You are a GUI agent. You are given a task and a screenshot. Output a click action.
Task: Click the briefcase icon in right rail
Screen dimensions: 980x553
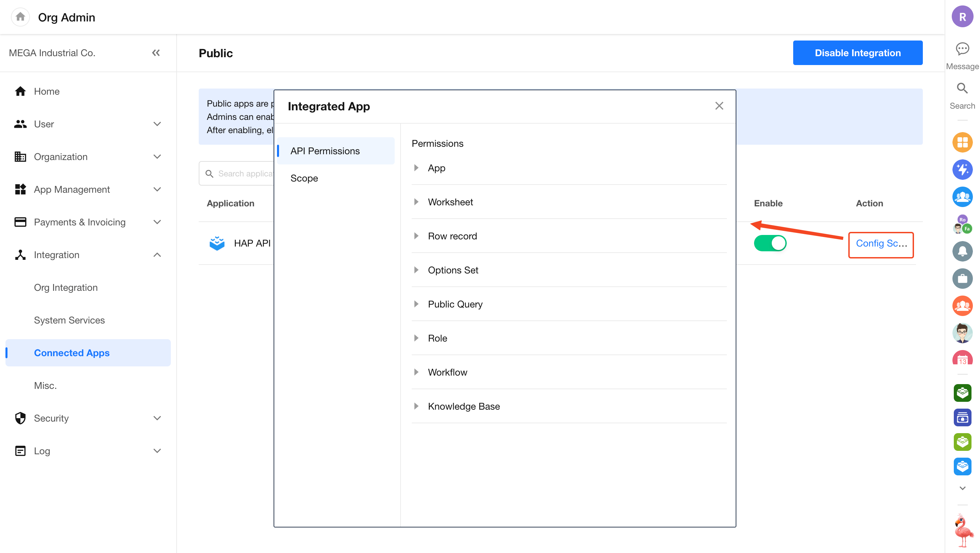point(962,279)
